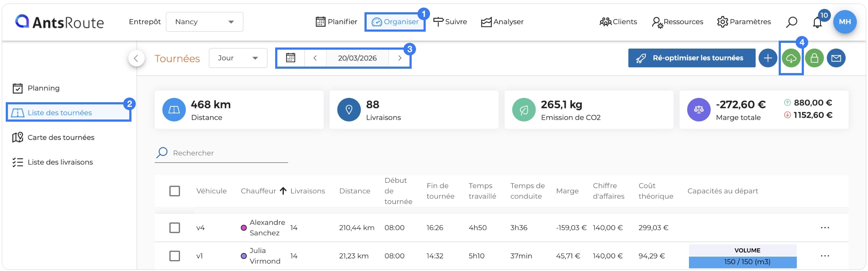The height and width of the screenshot is (271, 868).
Task: Sort by Livraisons column header
Action: pyautogui.click(x=308, y=191)
